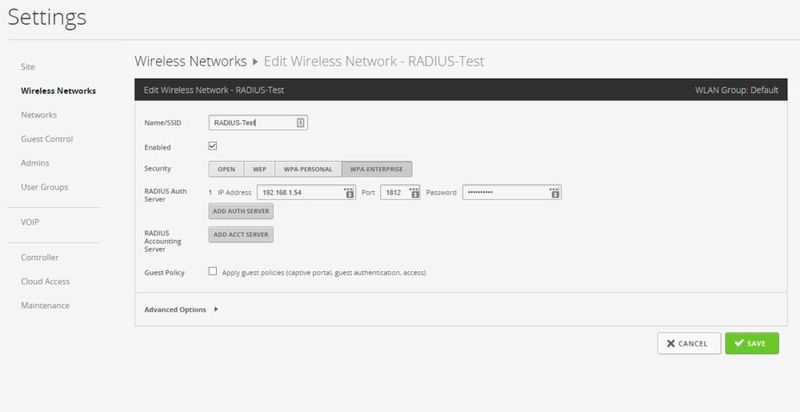The width and height of the screenshot is (800, 412).
Task: Click the 'RADIUS Accounting Server' label
Action: [163, 241]
